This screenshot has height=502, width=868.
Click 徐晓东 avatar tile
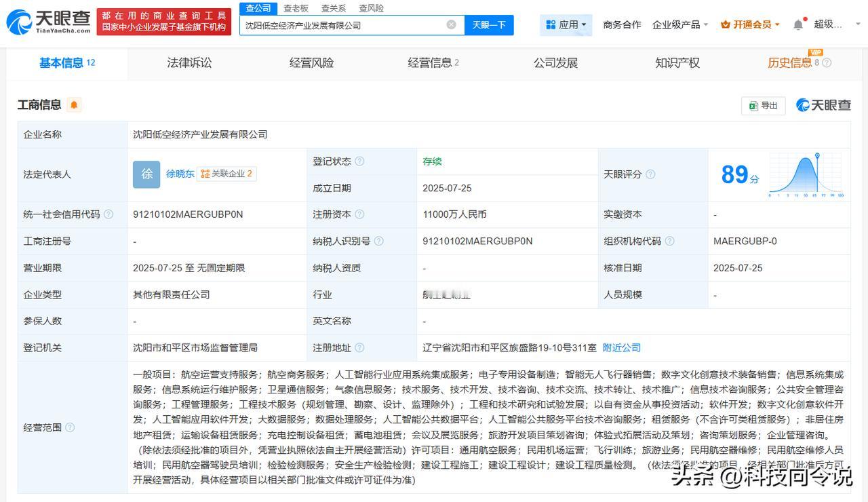[146, 174]
